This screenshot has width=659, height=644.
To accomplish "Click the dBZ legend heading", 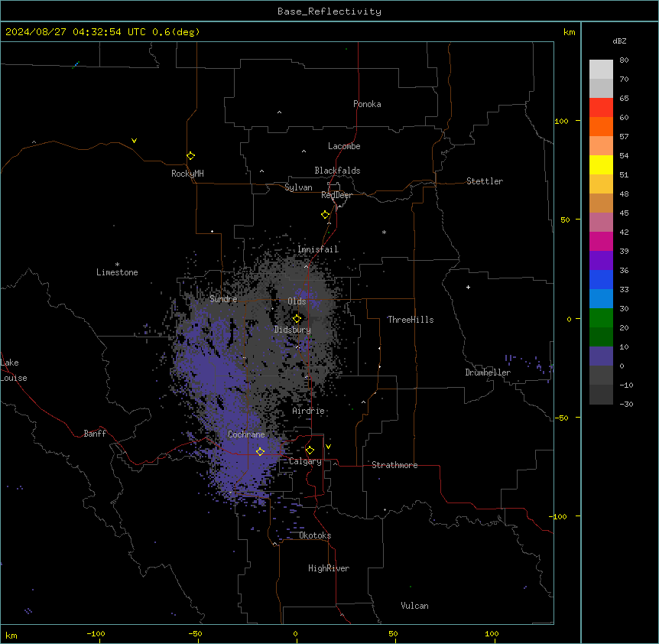I will pos(619,41).
